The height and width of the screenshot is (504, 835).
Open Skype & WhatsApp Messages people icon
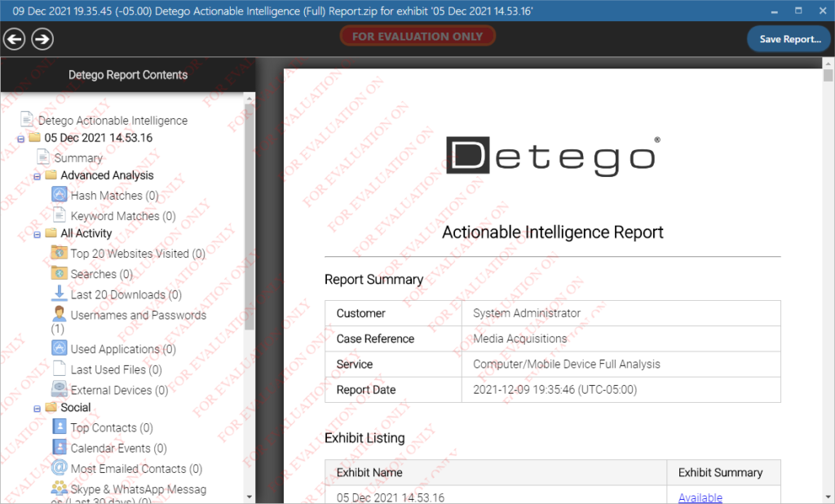tap(59, 488)
